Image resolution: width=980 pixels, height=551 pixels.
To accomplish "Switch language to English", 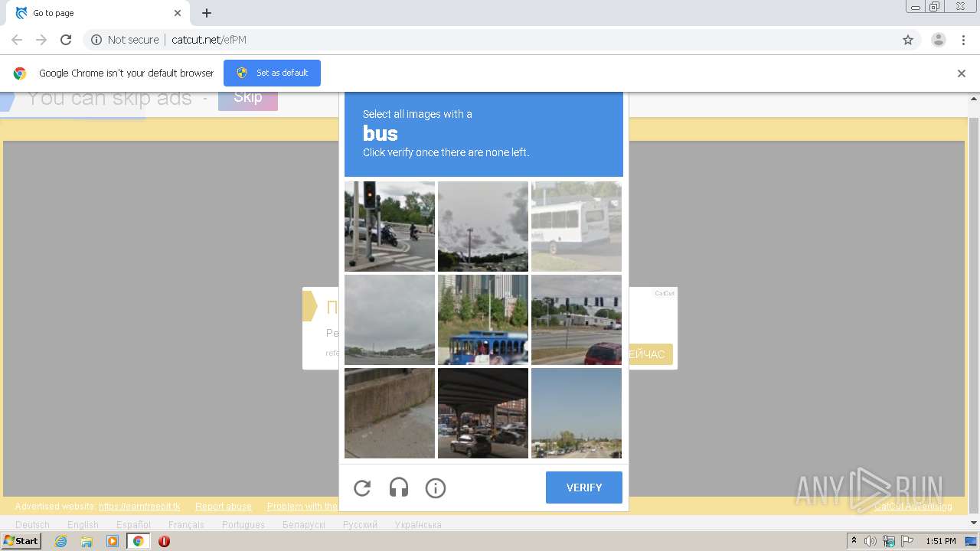I will click(x=83, y=525).
